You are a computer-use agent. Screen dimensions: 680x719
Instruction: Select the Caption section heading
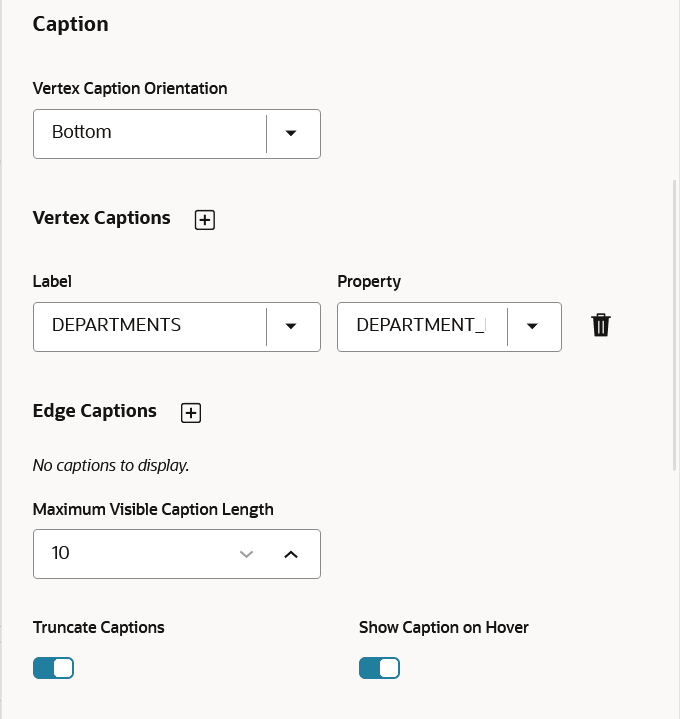(x=71, y=25)
